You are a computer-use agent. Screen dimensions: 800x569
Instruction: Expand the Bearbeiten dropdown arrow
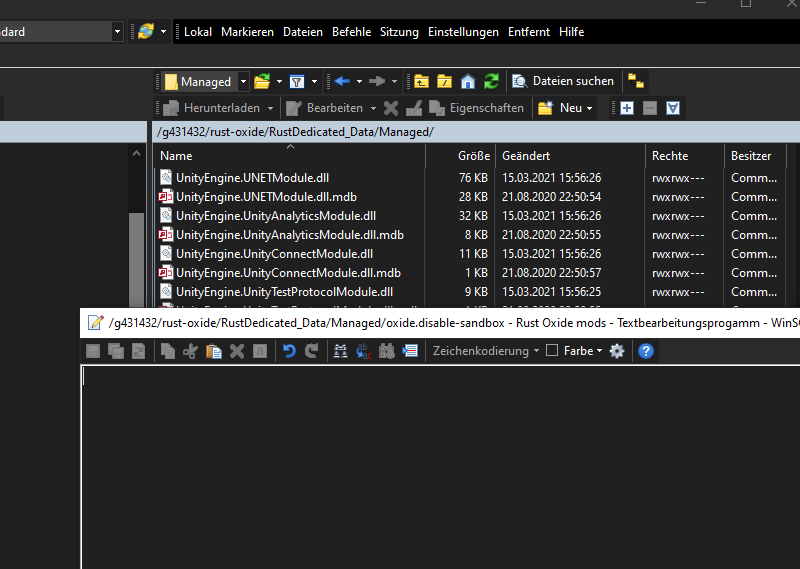[373, 108]
